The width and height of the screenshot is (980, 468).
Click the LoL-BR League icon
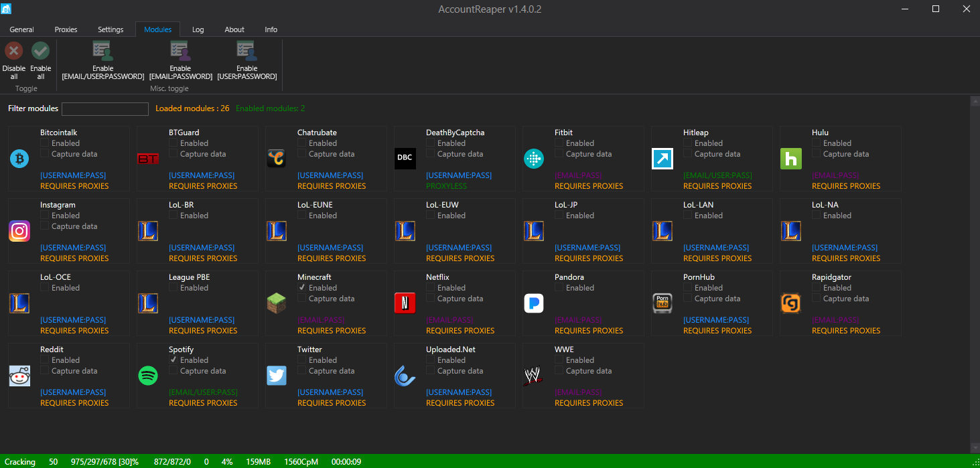point(148,231)
